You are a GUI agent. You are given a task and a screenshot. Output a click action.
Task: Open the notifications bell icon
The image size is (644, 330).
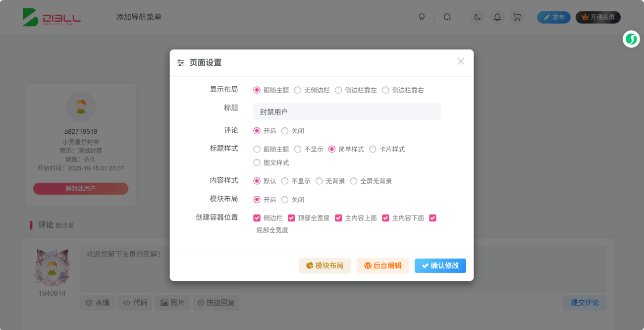point(497,17)
